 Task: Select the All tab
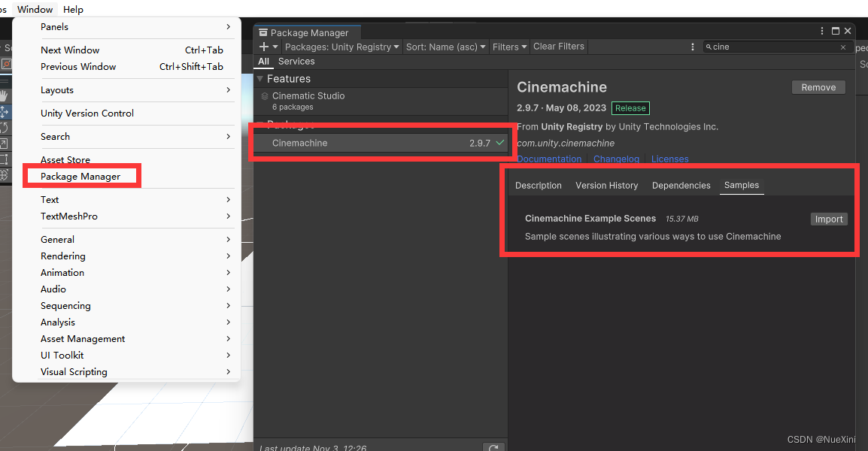tap(263, 62)
